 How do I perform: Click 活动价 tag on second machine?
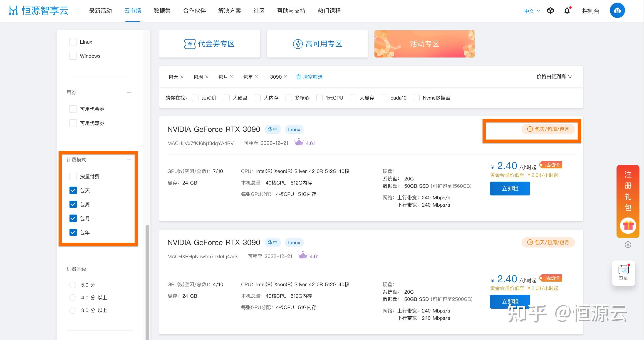[x=550, y=278]
